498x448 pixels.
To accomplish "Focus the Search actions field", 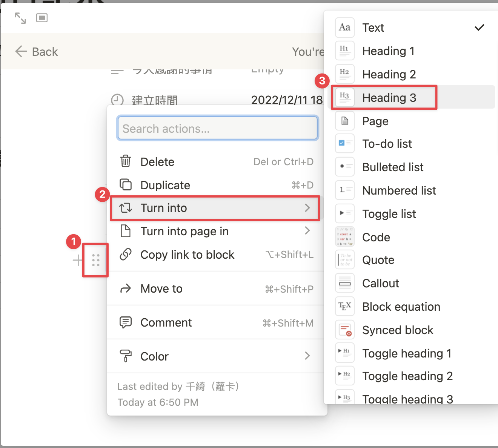I will click(x=218, y=128).
